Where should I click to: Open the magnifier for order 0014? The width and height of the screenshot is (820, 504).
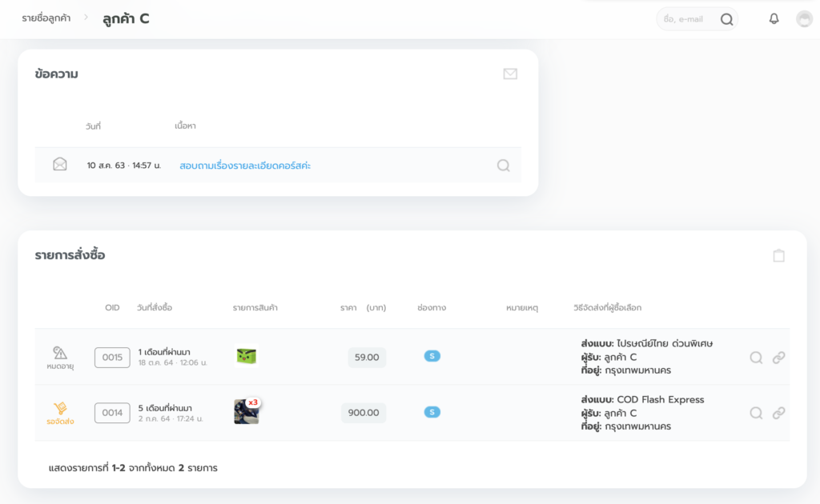(756, 413)
